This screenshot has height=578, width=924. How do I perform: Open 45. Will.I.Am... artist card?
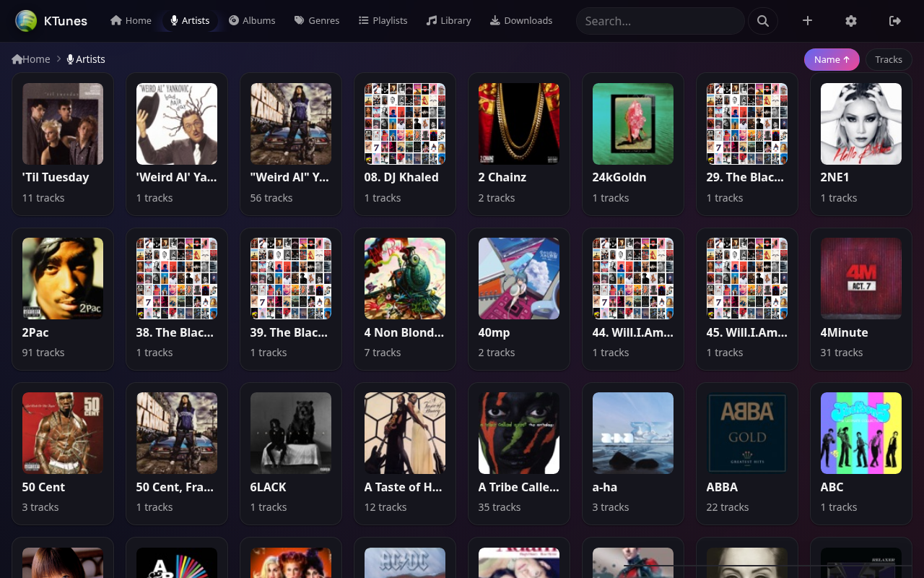[x=747, y=299]
